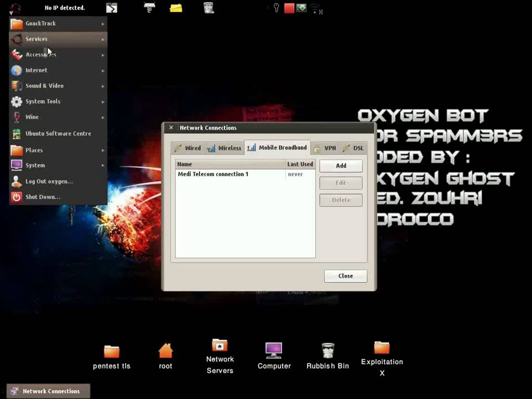Sort by the Name column header
This screenshot has width=532, height=399.
coord(231,164)
